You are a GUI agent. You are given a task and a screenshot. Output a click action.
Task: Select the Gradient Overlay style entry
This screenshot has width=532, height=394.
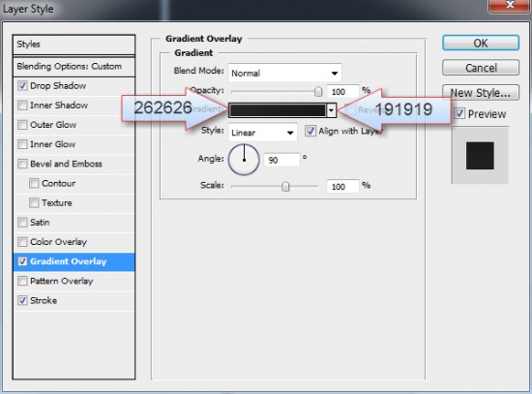(x=74, y=261)
